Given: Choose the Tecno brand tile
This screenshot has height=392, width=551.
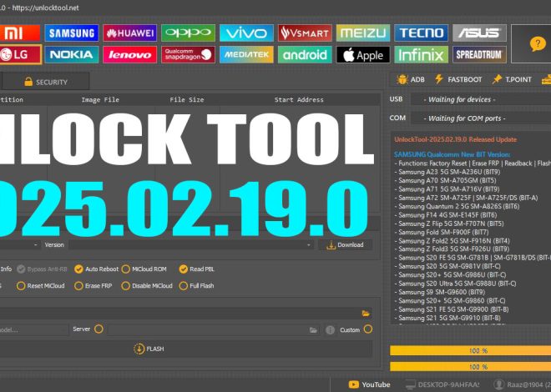Looking at the screenshot, I should point(422,33).
